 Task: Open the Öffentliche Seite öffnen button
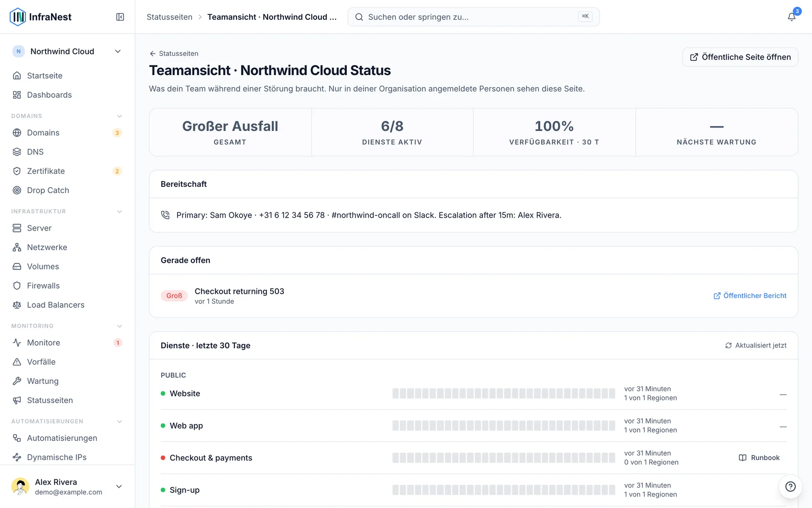[740, 57]
